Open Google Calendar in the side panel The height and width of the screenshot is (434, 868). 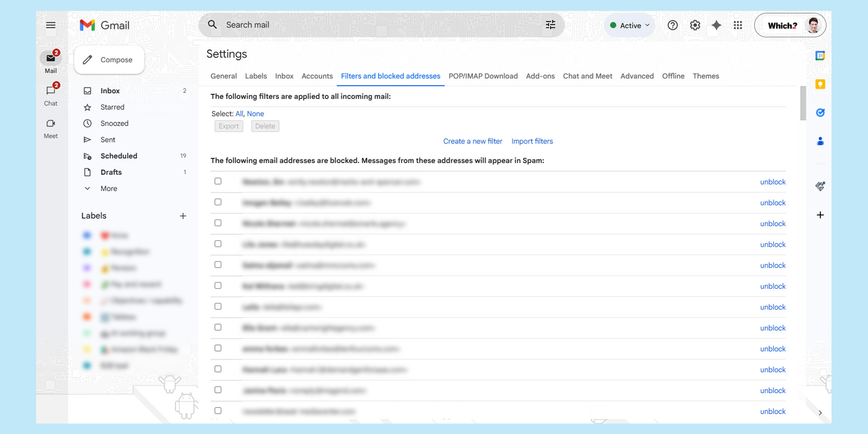820,56
